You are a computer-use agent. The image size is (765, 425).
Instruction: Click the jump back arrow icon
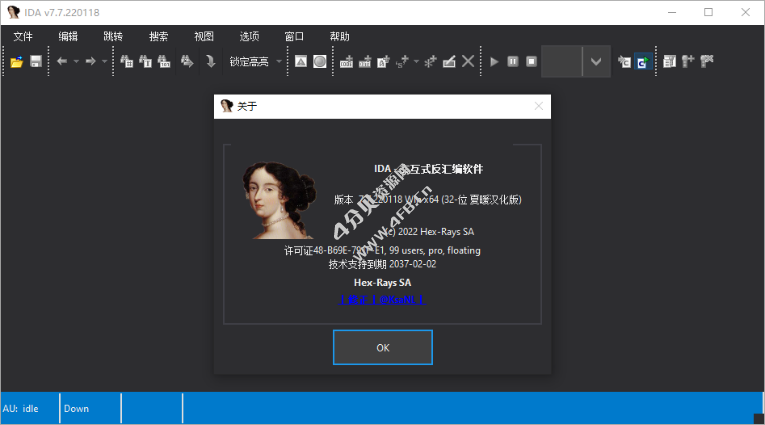[62, 61]
